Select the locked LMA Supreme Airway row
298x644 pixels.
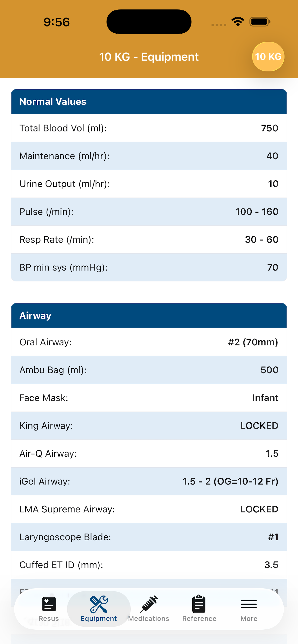[149, 509]
